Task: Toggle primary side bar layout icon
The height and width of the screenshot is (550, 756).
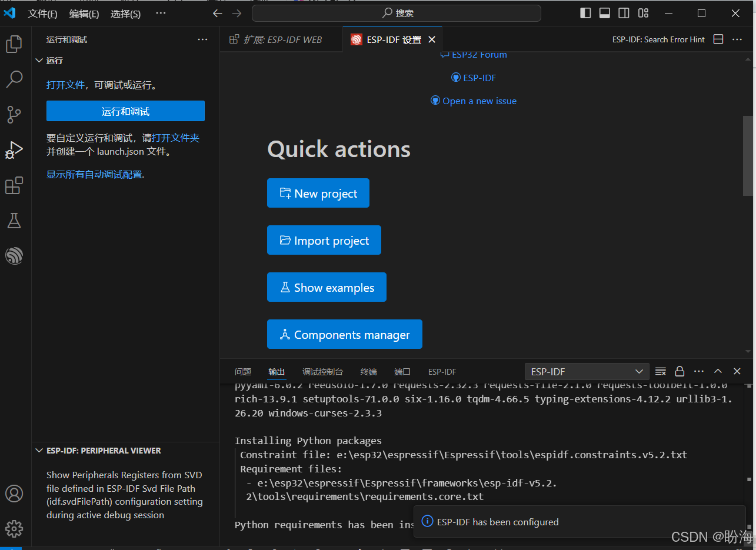Action: (x=585, y=13)
